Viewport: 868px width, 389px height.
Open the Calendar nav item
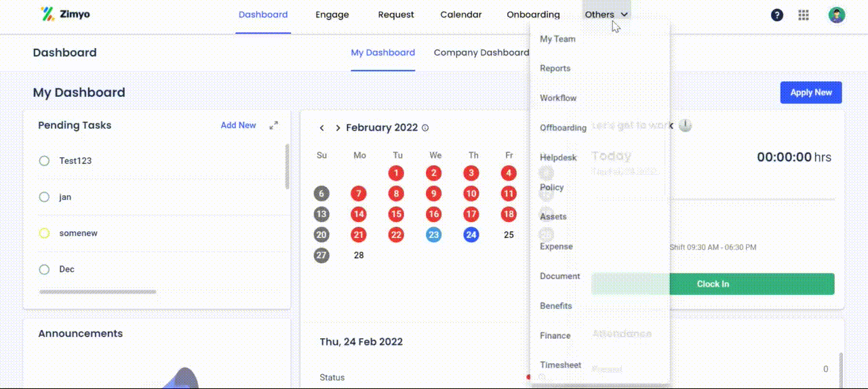(x=461, y=14)
